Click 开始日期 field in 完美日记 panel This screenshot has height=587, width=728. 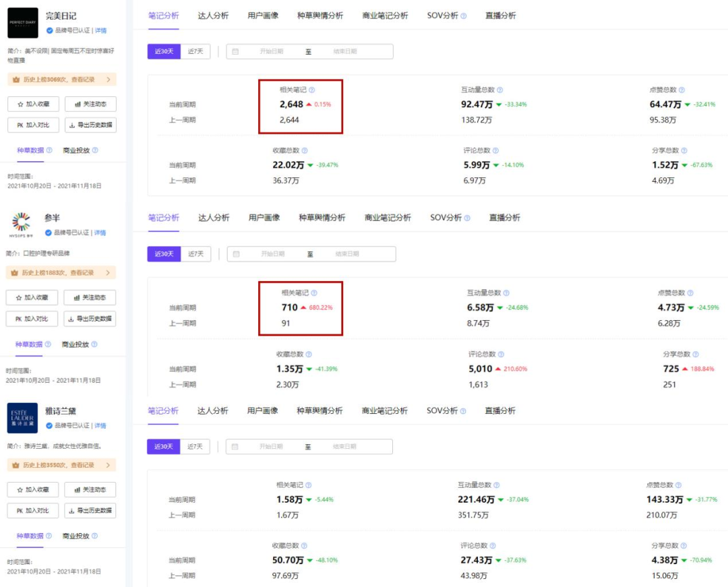272,51
